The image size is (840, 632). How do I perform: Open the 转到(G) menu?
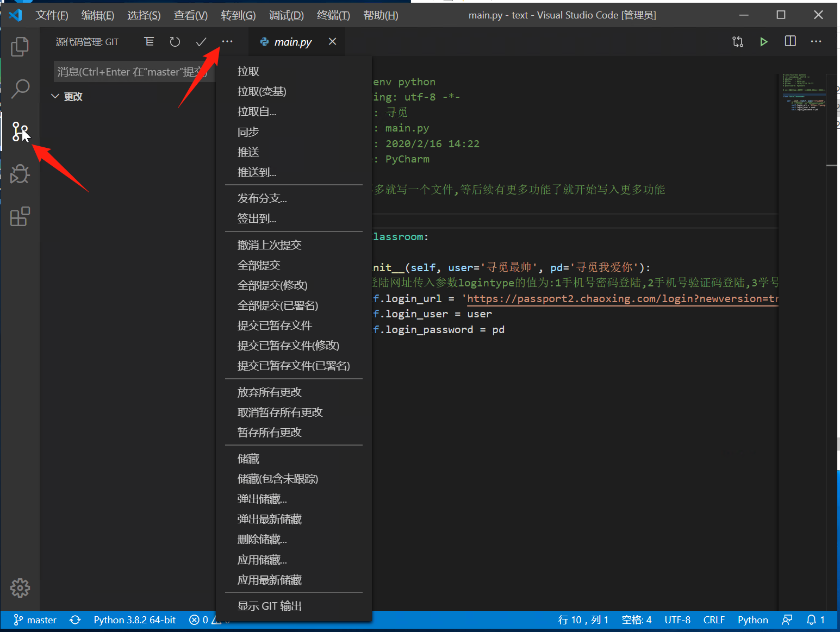click(238, 15)
